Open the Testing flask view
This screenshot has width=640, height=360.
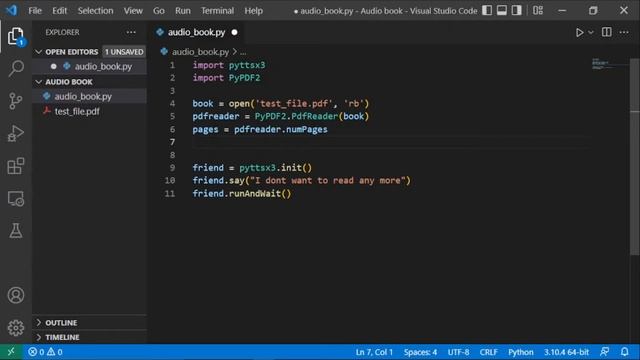[16, 231]
